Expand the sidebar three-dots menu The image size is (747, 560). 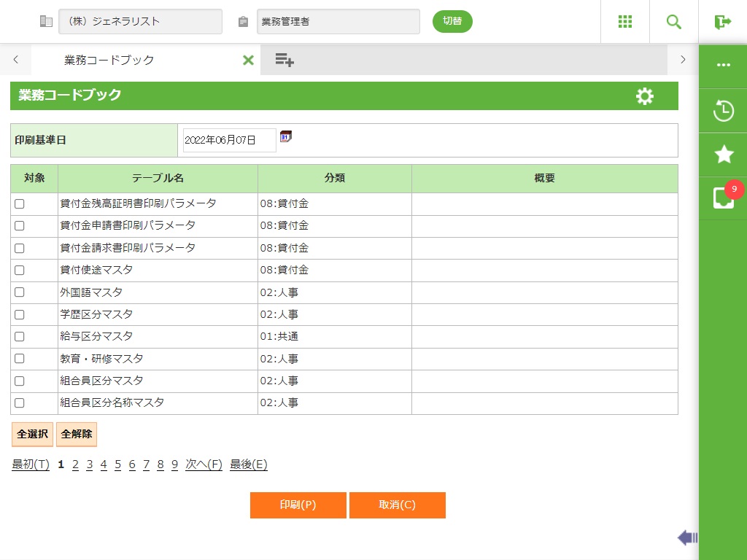pos(723,65)
